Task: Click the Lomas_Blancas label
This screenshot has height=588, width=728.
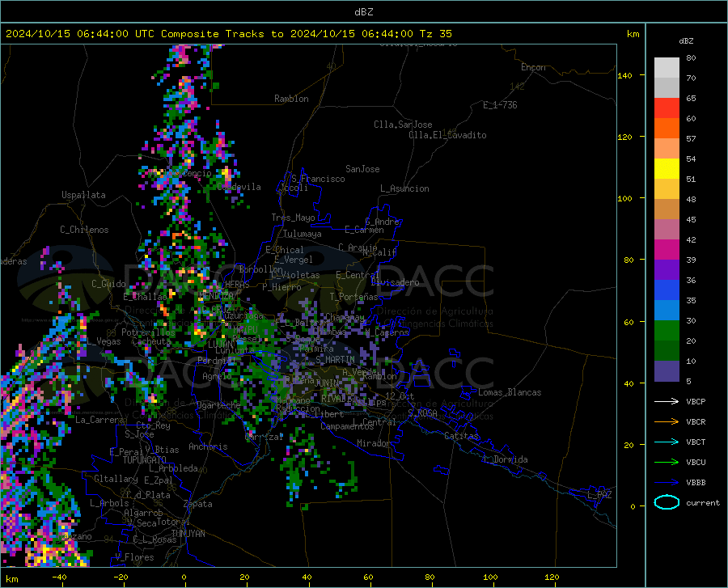Action: coord(510,392)
